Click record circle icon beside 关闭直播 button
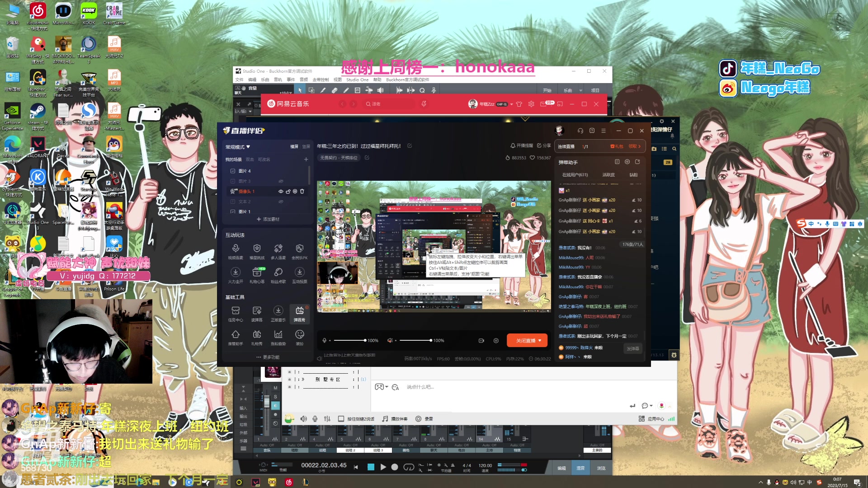Viewport: 868px width, 488px height. (x=496, y=341)
